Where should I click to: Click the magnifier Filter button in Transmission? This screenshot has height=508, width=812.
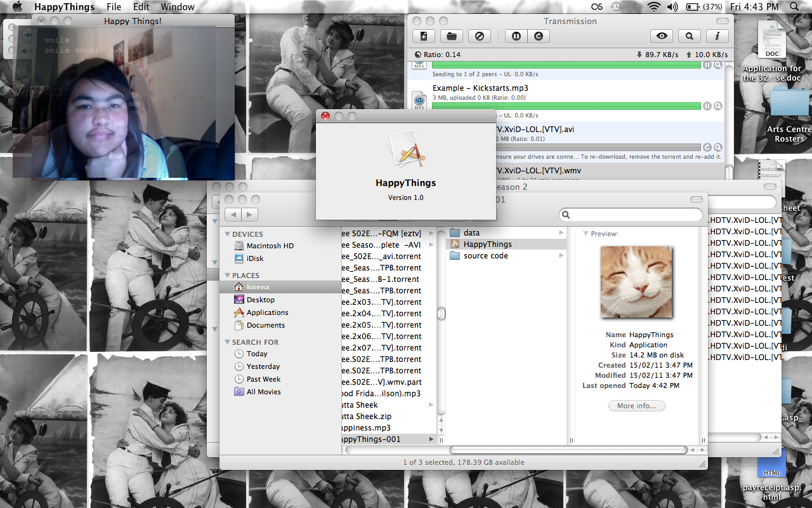[x=690, y=36]
